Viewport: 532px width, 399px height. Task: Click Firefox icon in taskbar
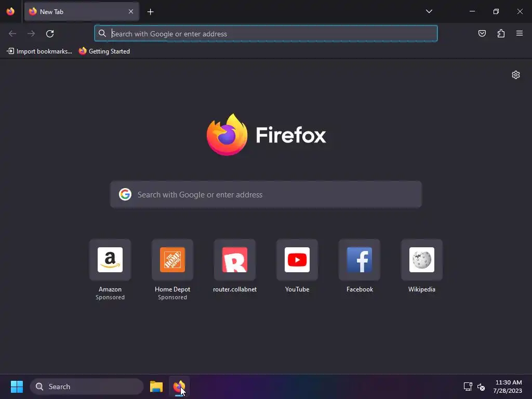(179, 387)
